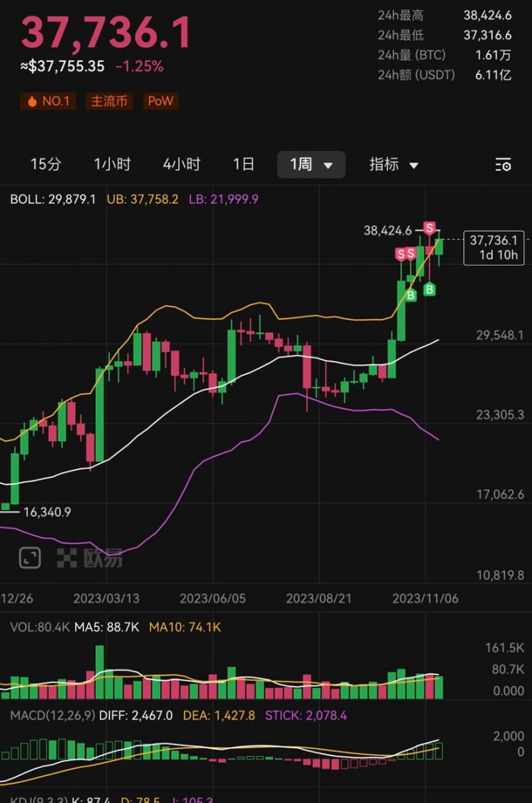Screen dimensions: 532x803
Task: Select the 1小时 timeframe tab
Action: click(112, 165)
